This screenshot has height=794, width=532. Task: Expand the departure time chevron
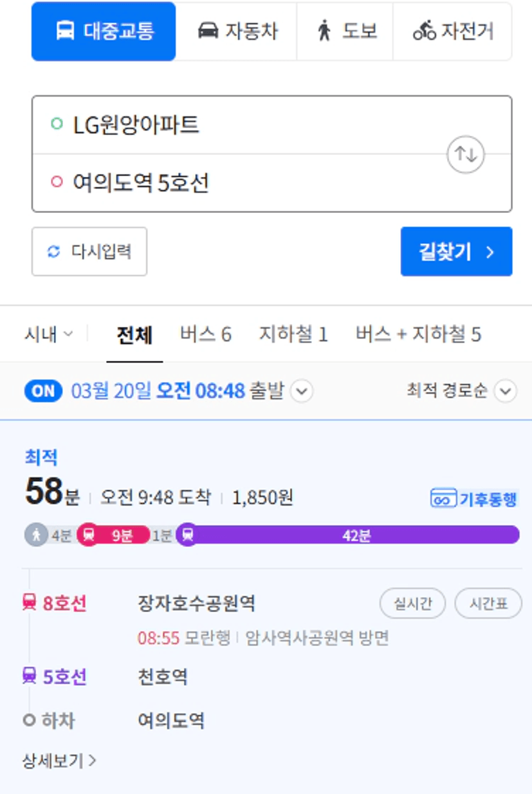tap(302, 391)
